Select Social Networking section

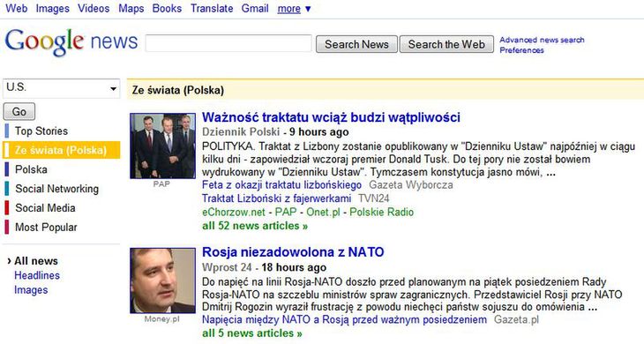(56, 189)
